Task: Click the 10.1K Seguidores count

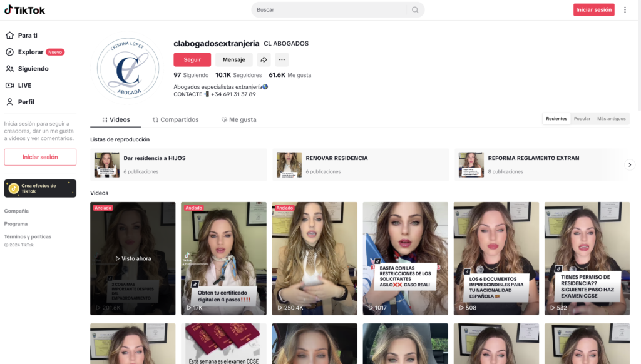Action: (x=238, y=75)
